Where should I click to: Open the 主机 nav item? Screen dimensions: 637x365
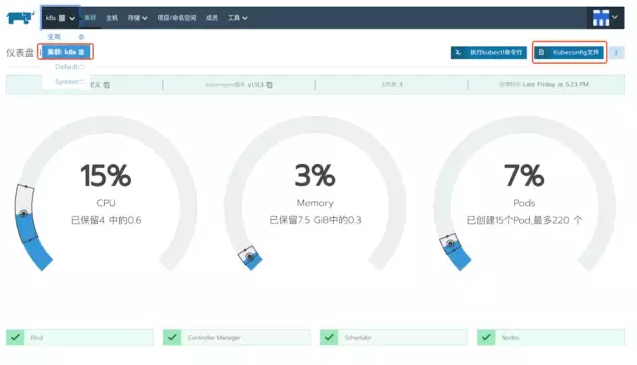tap(112, 18)
